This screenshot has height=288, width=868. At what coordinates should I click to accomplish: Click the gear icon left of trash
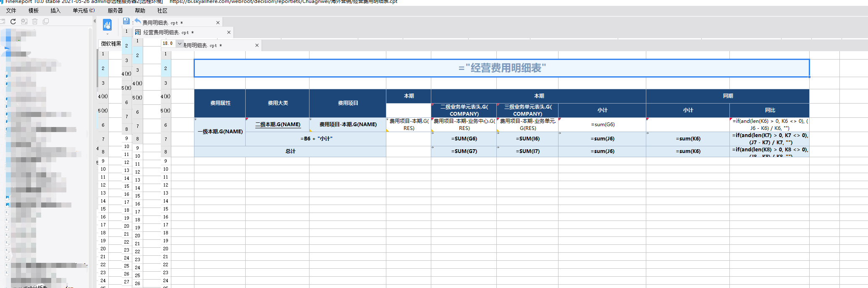click(x=24, y=21)
